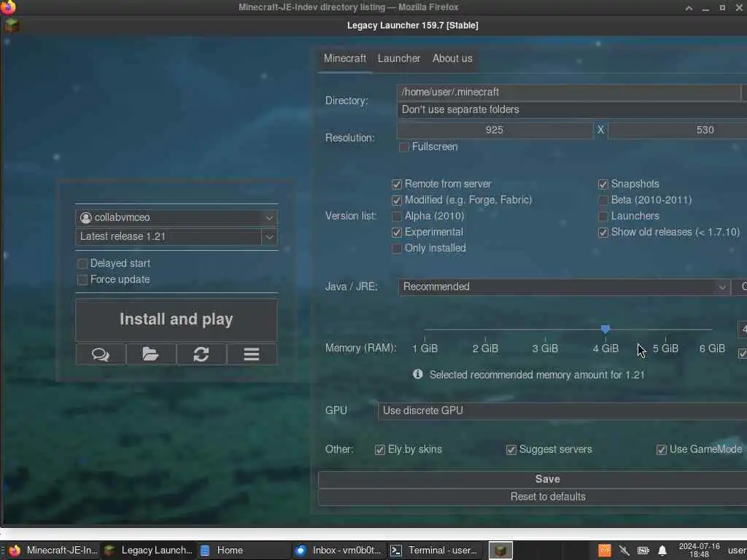Disable Ely.by skins checkbox
Viewport: 747px width, 560px height.
pos(379,450)
